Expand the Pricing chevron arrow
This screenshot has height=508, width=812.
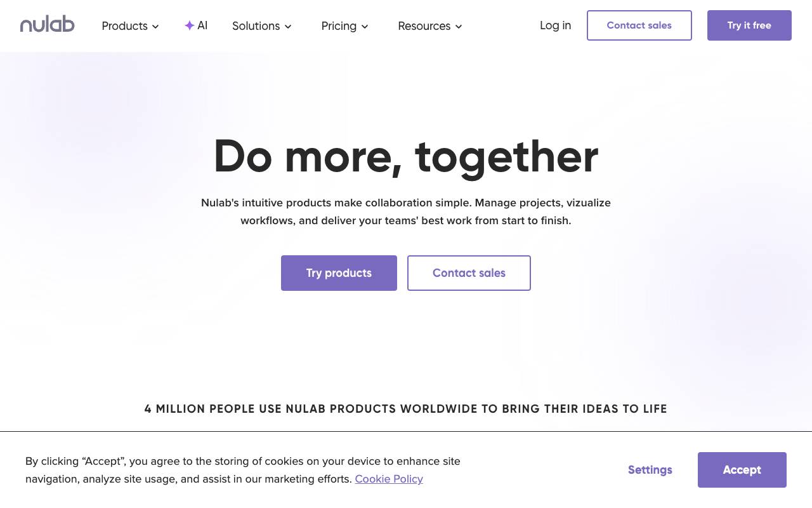(365, 27)
